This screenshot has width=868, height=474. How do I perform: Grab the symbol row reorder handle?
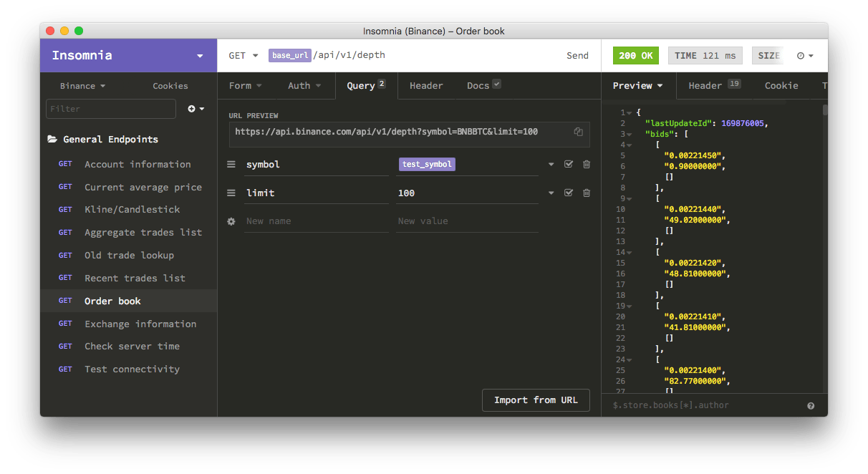click(x=231, y=164)
